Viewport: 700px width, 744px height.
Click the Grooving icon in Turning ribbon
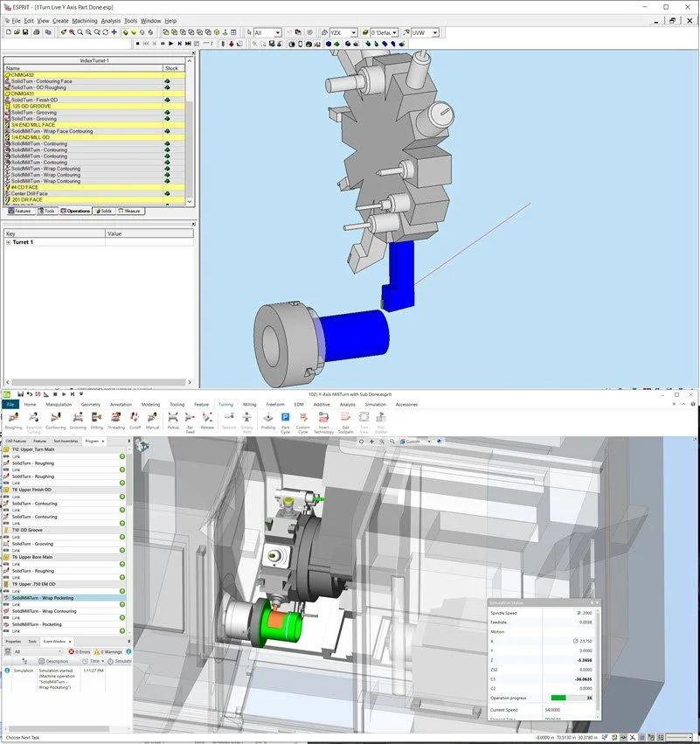click(78, 421)
